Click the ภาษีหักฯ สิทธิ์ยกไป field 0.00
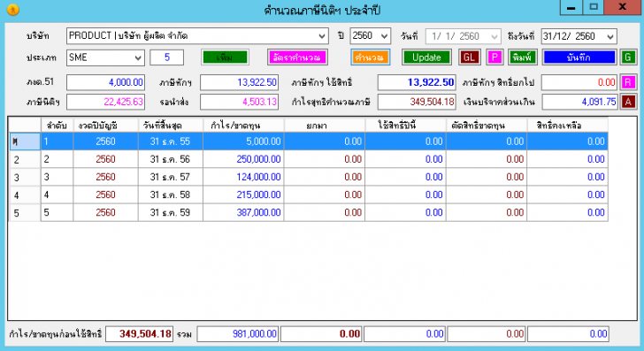 [x=579, y=82]
